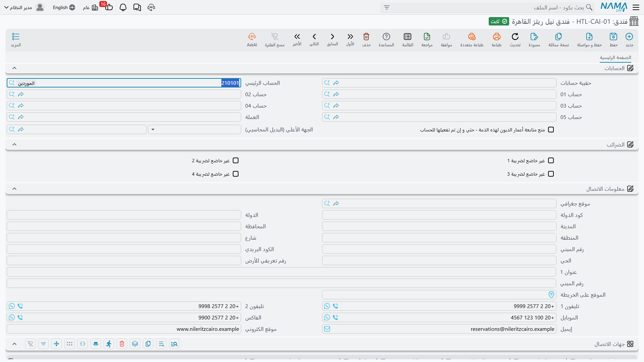Click the Multi print (طباعة متعددة) icon
The width and height of the screenshot is (644, 362).
click(x=472, y=37)
